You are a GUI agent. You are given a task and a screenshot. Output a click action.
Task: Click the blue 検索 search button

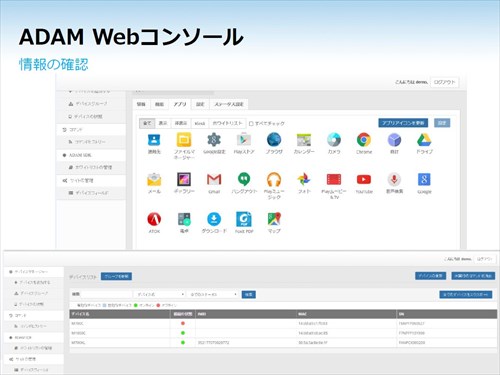[248, 294]
